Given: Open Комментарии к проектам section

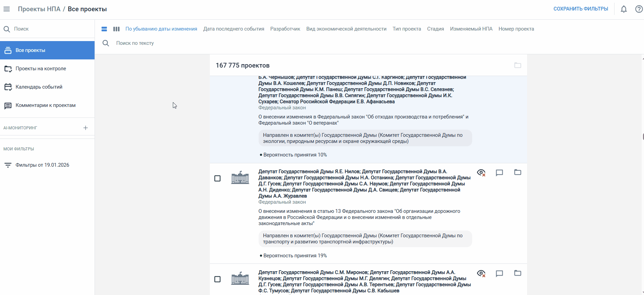Looking at the screenshot, I should pyautogui.click(x=47, y=105).
